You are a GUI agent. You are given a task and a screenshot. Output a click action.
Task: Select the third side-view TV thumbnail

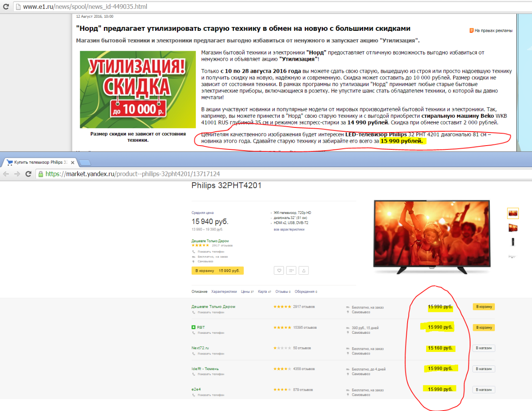(513, 242)
